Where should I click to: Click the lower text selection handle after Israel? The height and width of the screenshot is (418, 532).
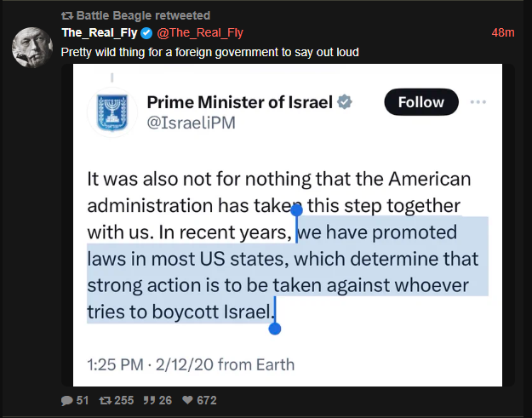273,326
